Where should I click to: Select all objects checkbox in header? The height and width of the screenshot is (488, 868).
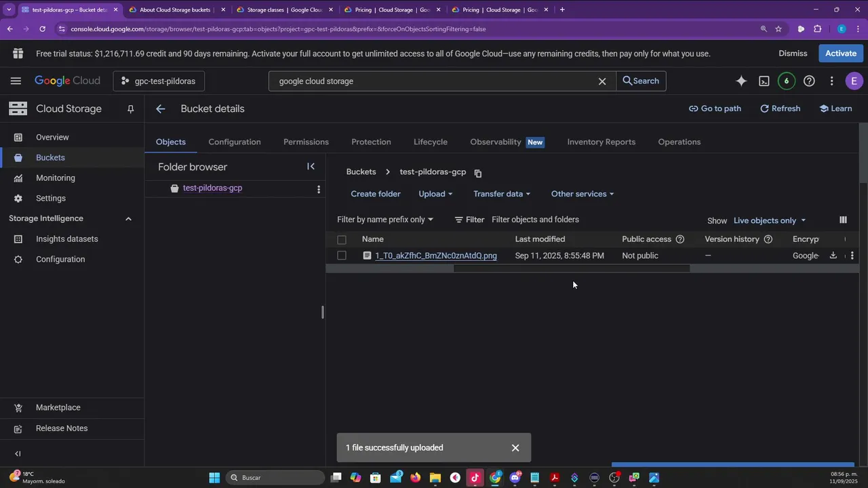342,239
